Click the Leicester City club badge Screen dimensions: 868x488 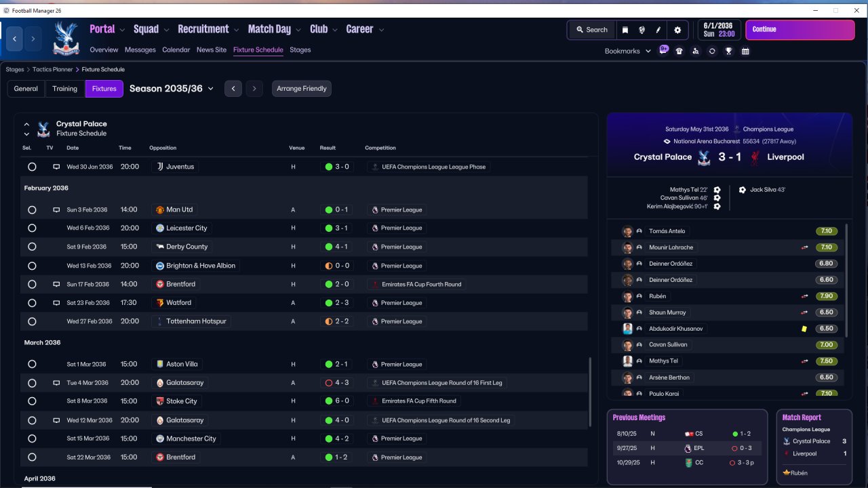[160, 228]
